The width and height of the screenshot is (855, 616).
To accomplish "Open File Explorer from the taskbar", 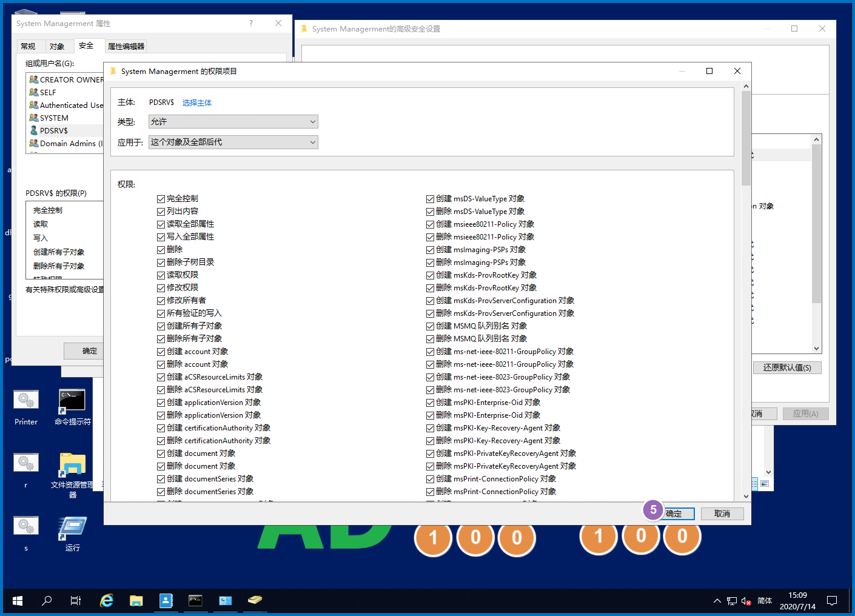I will tap(136, 601).
